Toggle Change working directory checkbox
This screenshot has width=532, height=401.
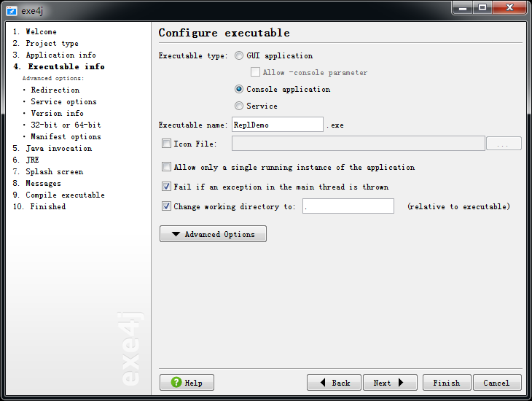click(166, 206)
